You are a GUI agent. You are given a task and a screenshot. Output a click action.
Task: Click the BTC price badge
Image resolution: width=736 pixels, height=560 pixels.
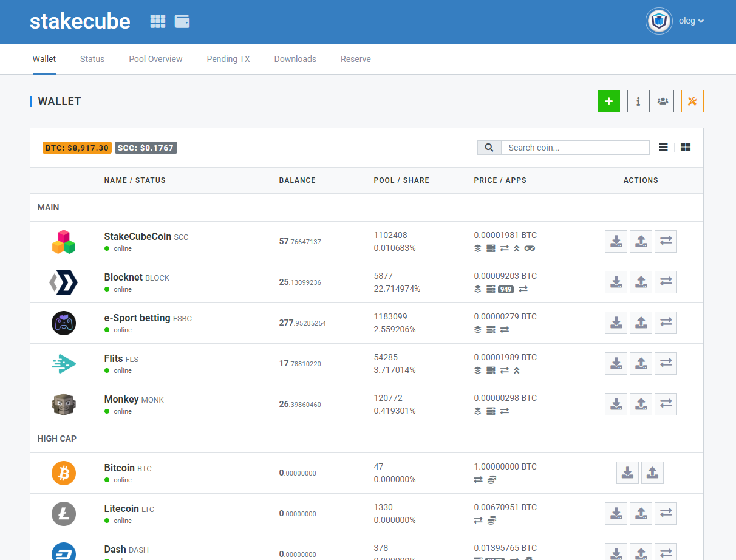tap(77, 148)
